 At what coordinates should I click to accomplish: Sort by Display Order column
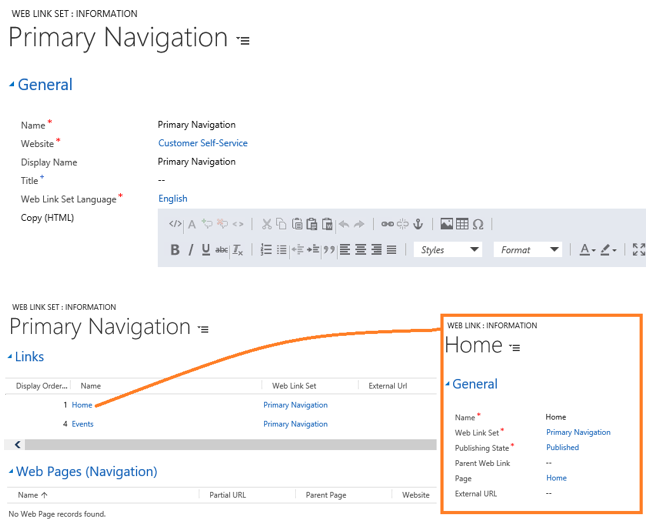click(41, 386)
